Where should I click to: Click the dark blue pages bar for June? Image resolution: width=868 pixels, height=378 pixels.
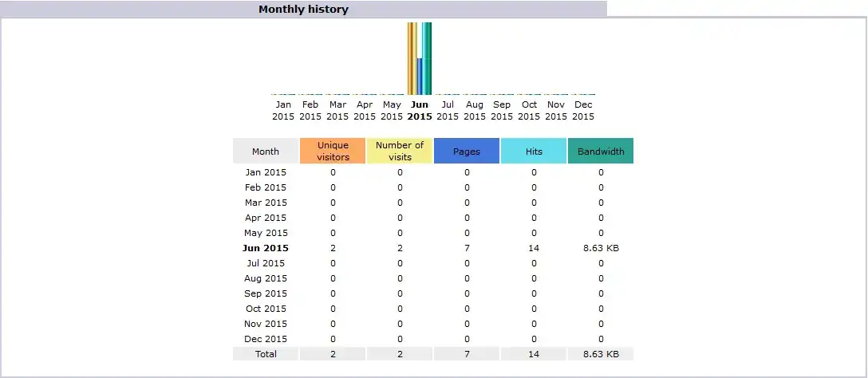420,77
